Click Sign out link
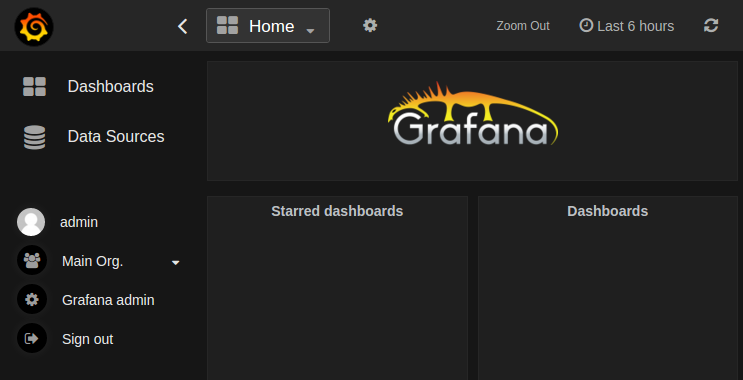 coord(88,339)
